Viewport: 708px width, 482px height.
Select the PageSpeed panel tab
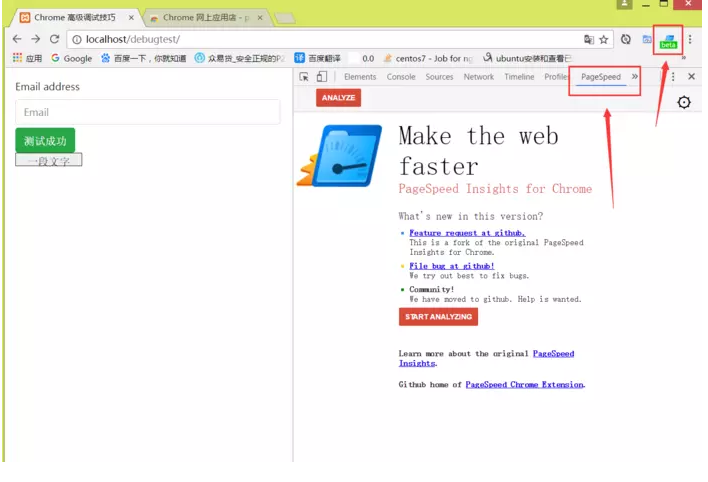click(601, 77)
